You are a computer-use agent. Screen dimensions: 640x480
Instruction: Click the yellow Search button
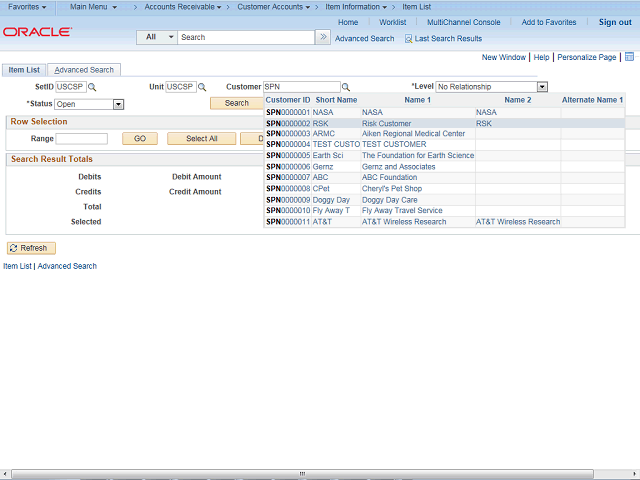(237, 103)
